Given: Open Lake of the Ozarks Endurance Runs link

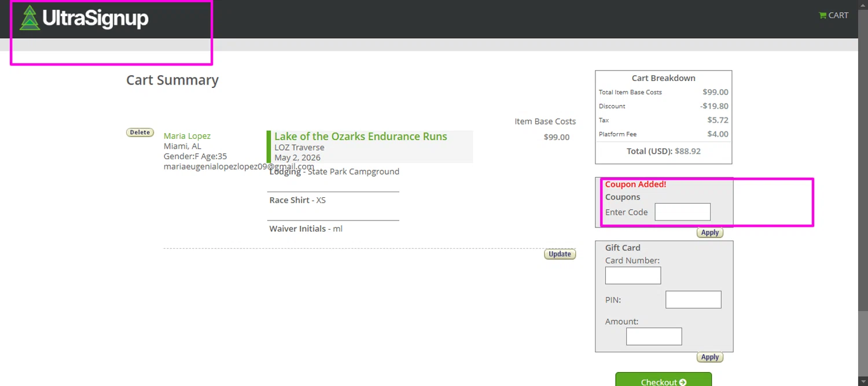Looking at the screenshot, I should tap(361, 137).
